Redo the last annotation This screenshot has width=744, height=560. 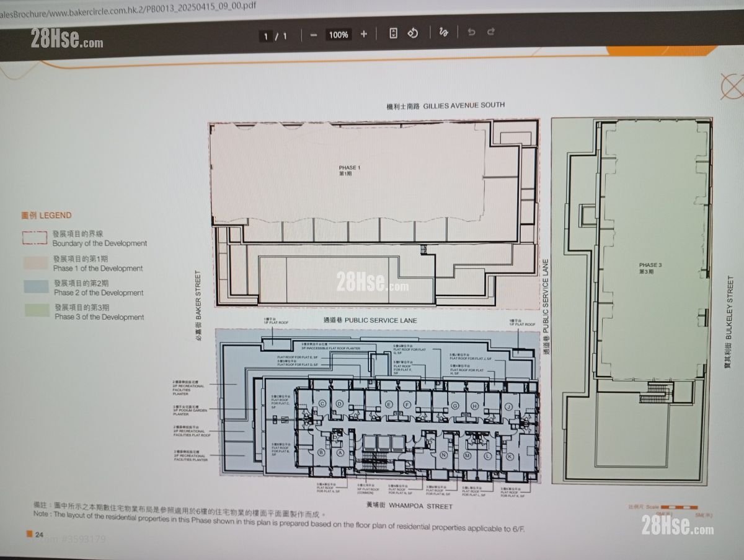point(491,32)
